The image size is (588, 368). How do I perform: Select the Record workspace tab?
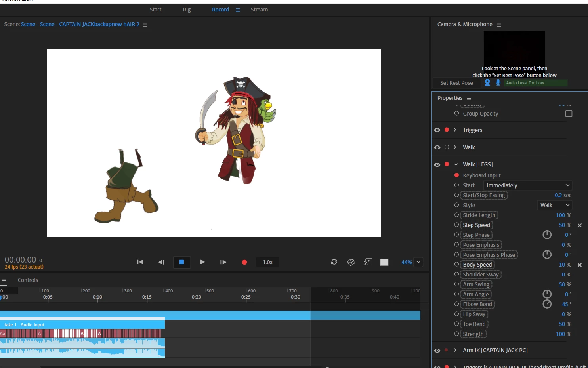tap(220, 10)
